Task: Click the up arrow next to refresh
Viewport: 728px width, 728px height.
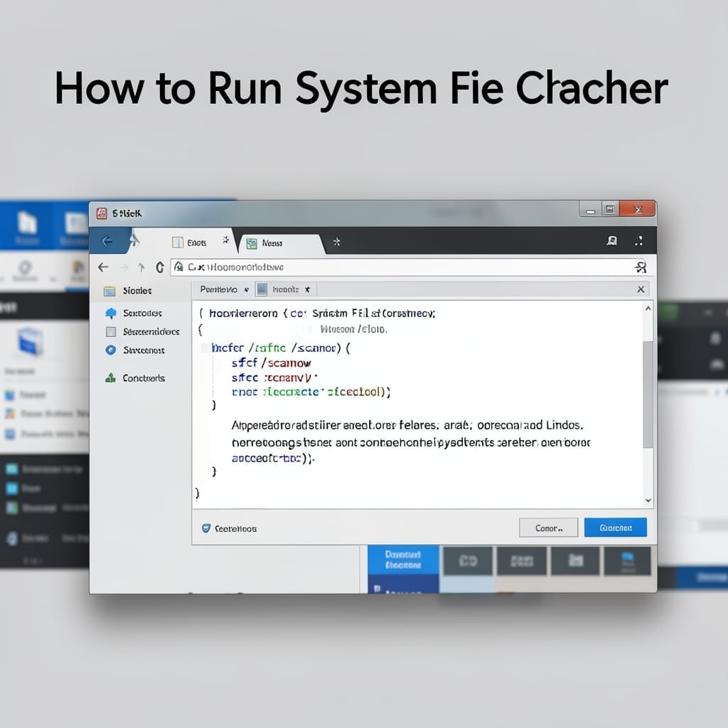Action: (141, 267)
